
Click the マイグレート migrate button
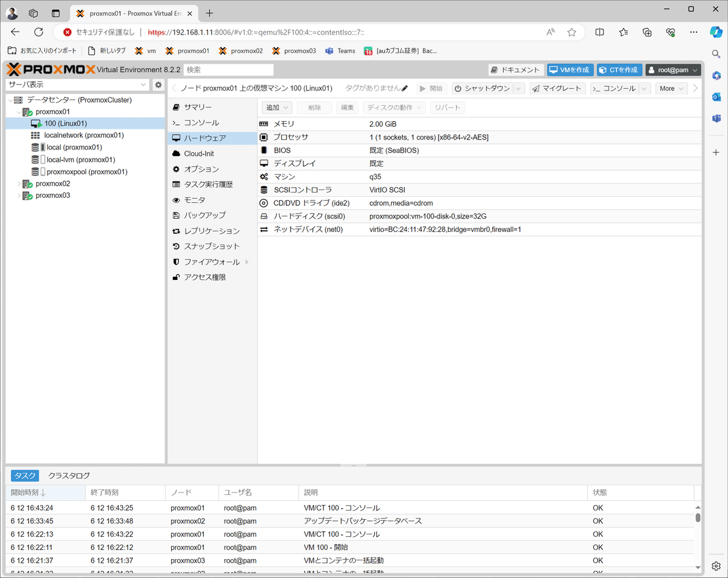point(558,89)
